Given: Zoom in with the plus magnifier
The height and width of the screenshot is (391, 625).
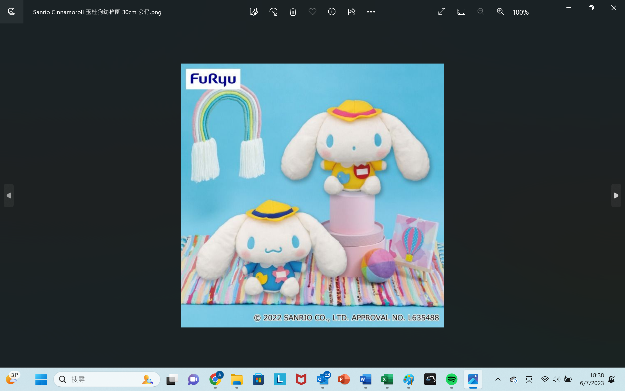Looking at the screenshot, I should coord(500,12).
